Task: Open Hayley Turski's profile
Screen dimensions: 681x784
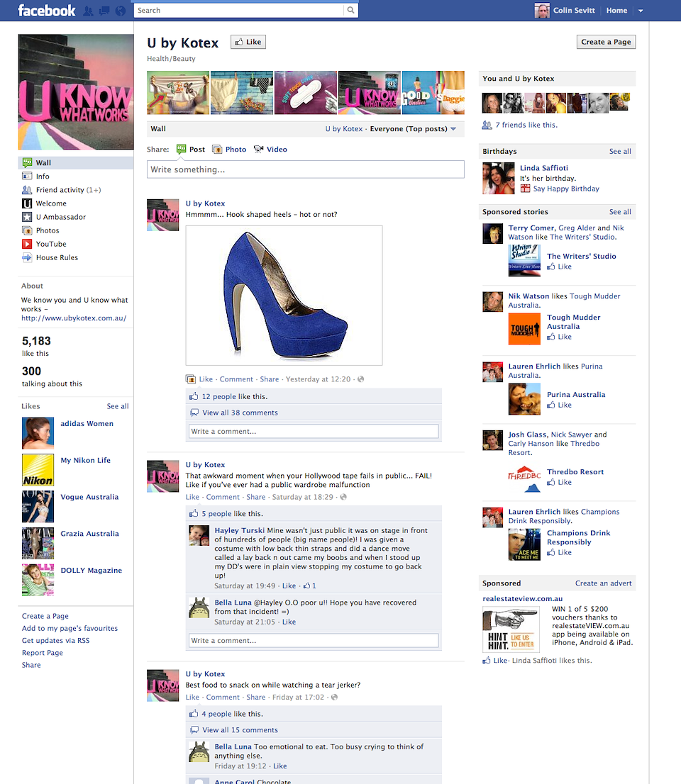Action: click(240, 530)
